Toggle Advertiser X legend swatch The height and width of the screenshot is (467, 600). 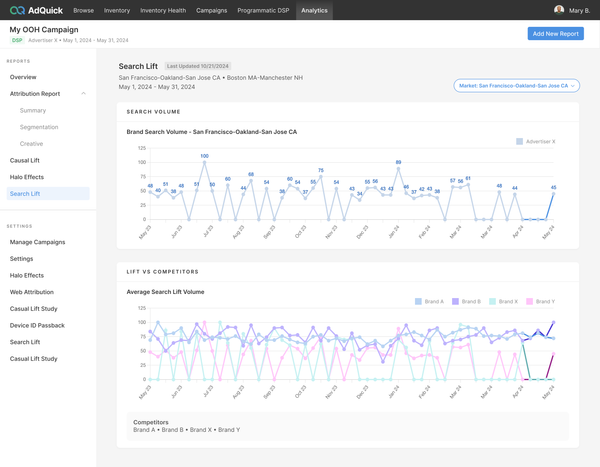click(x=519, y=142)
